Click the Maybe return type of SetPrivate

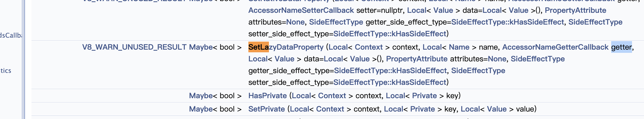(201, 109)
